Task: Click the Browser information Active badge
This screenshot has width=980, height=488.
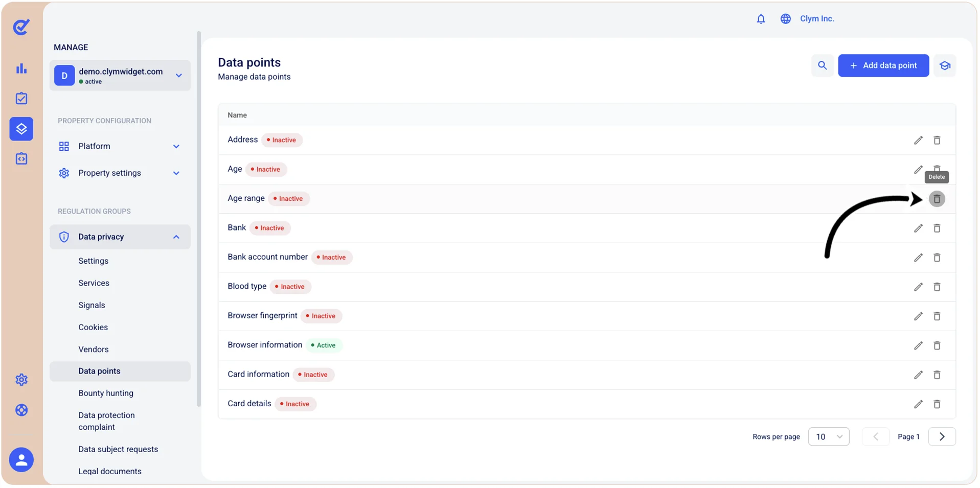Action: (x=323, y=345)
